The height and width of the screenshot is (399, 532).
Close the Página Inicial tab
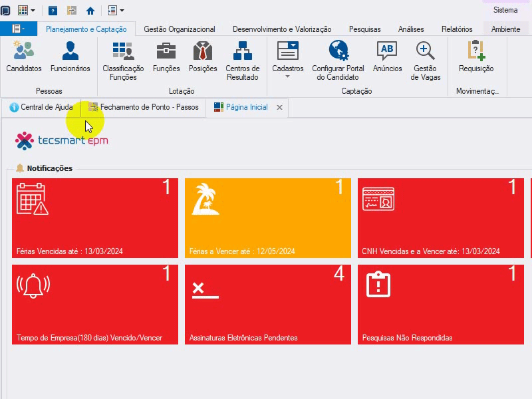279,108
